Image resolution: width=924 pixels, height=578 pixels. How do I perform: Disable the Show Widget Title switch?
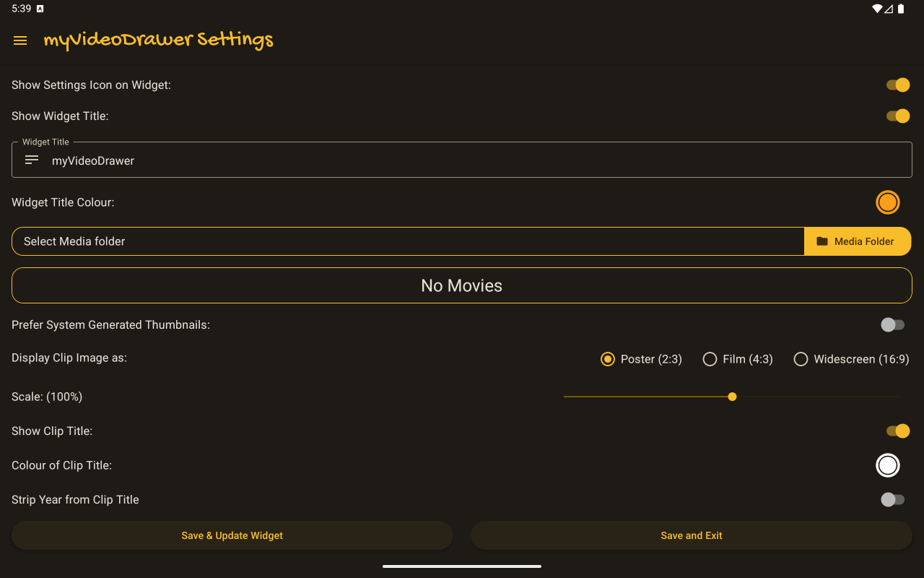[897, 116]
